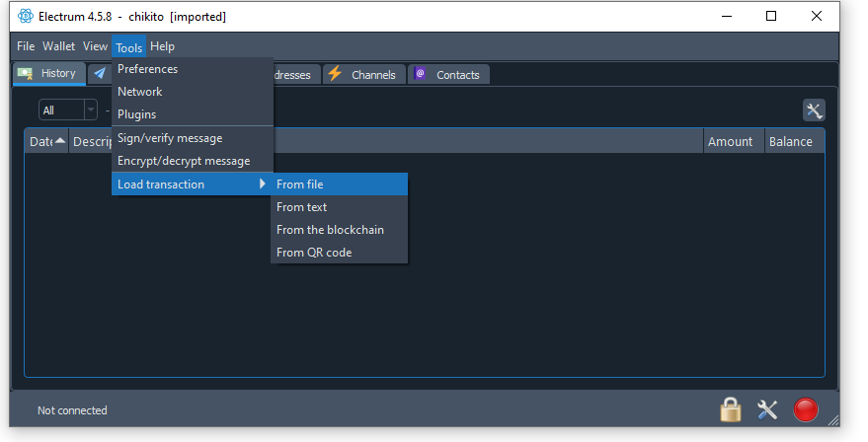
Task: Load transaction From text
Action: (339, 207)
